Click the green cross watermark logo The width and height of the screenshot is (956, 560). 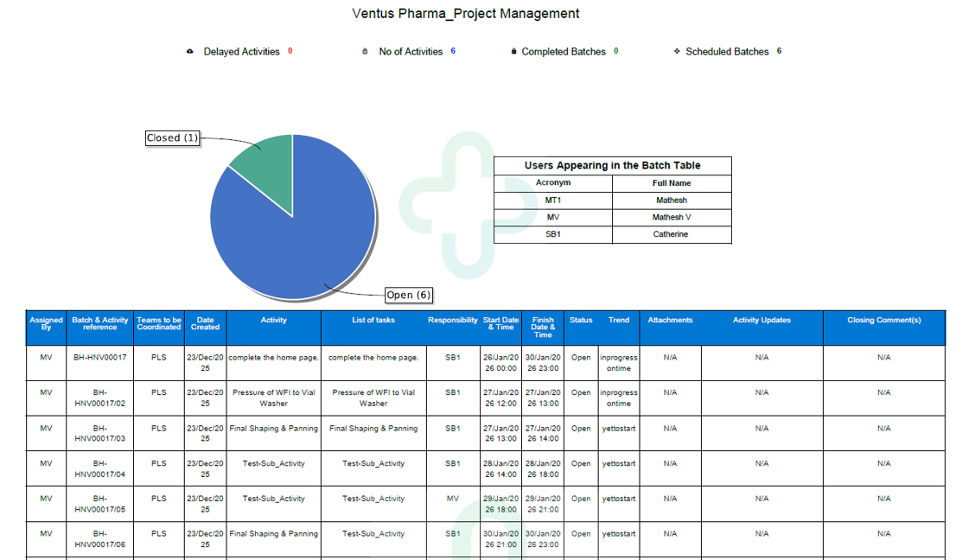coord(456,206)
